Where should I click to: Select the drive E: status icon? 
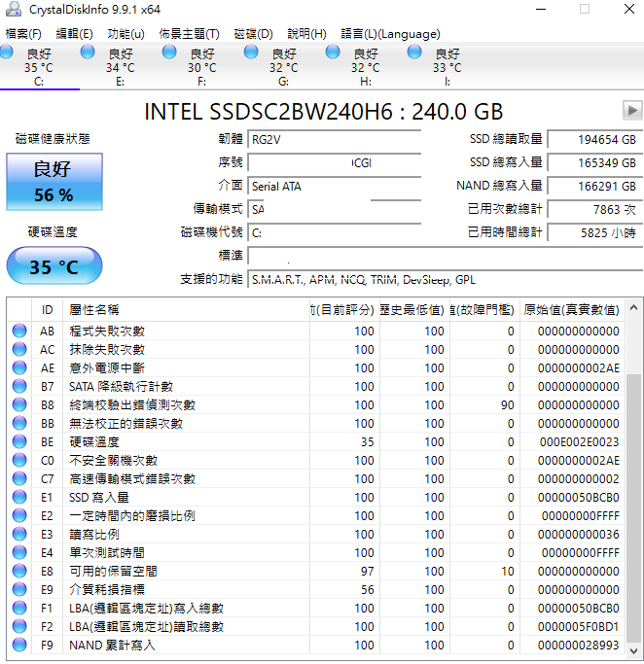pos(88,52)
